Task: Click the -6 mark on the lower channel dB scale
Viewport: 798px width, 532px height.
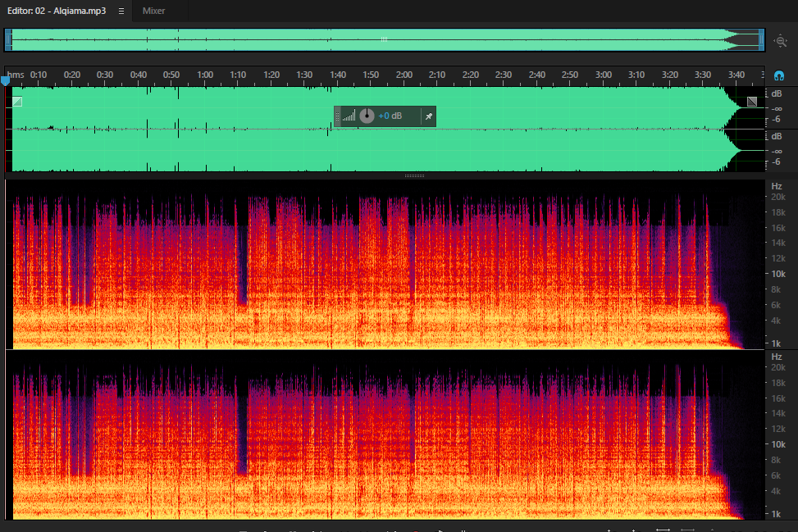Action: tap(776, 162)
